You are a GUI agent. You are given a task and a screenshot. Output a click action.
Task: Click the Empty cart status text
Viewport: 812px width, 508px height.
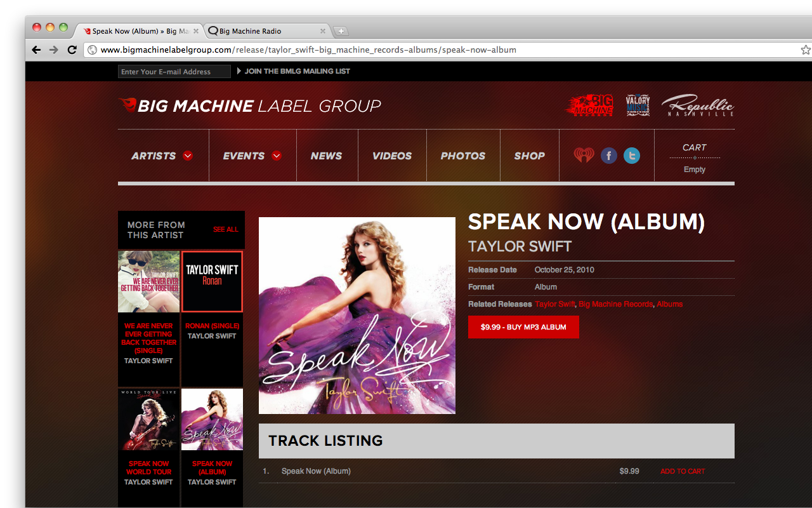[x=695, y=170]
